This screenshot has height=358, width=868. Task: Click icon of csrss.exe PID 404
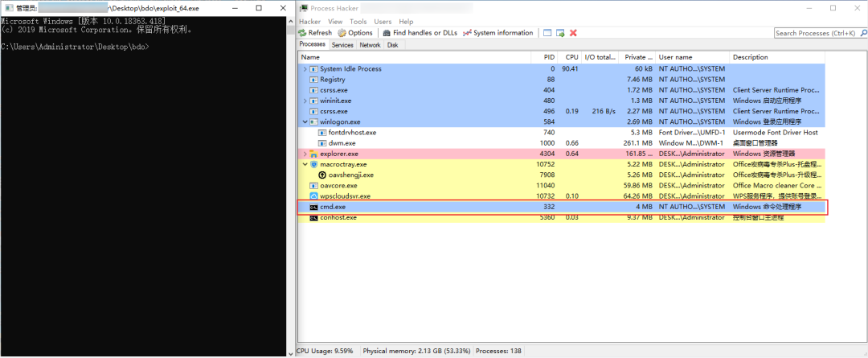(314, 90)
